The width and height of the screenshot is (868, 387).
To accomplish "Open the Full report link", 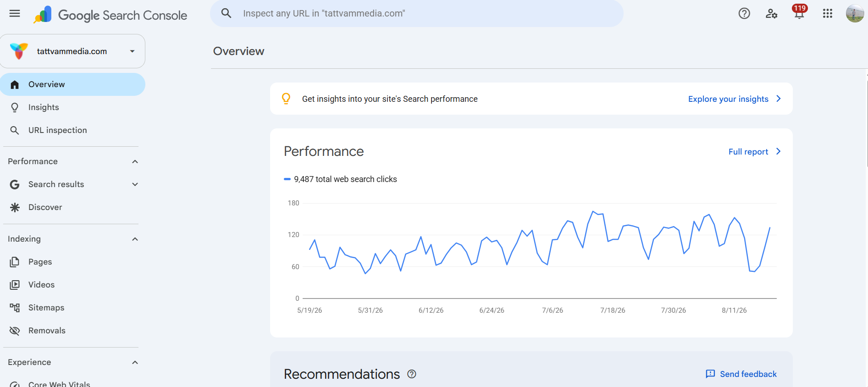I will (x=748, y=152).
